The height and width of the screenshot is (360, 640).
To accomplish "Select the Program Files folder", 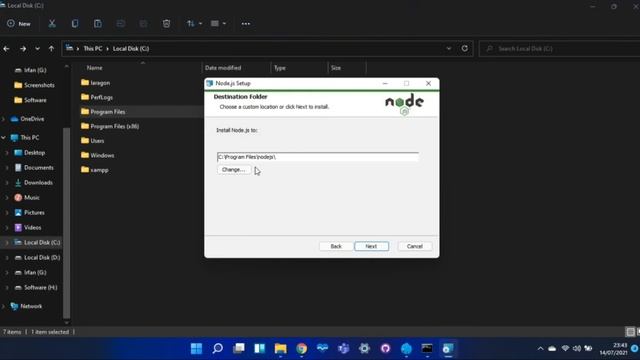I will (x=103, y=111).
